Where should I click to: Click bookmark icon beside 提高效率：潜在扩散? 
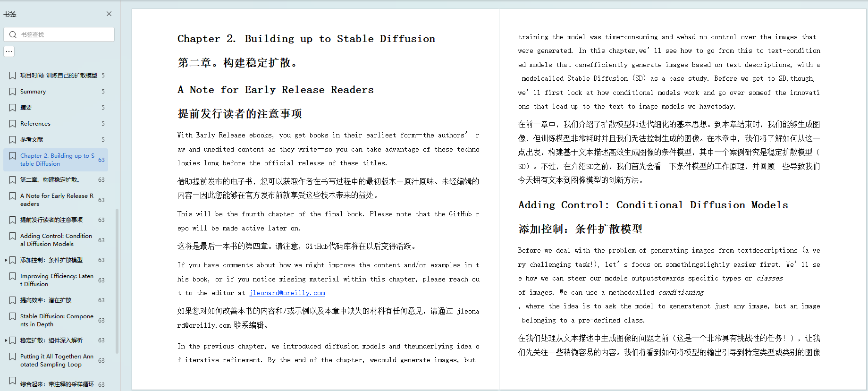pyautogui.click(x=13, y=300)
